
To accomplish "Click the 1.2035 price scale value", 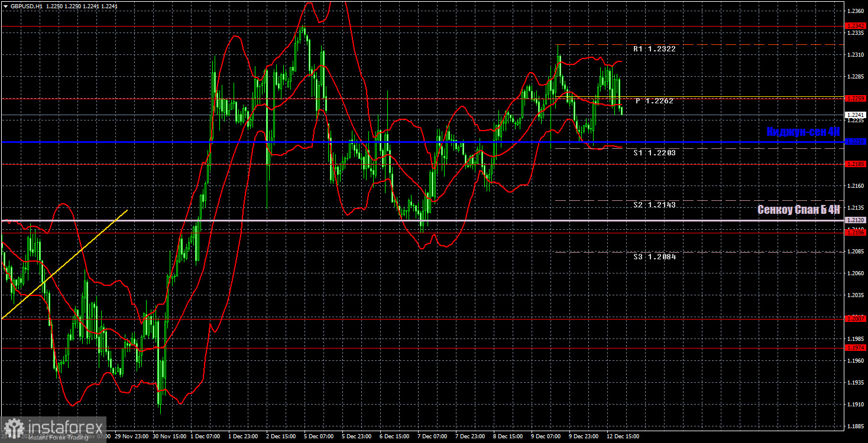I will tap(856, 295).
